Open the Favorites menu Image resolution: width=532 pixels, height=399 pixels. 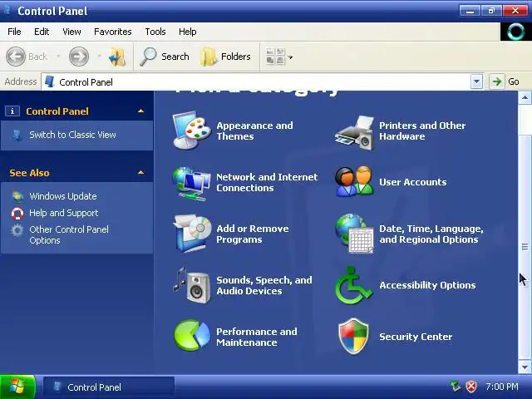113,32
